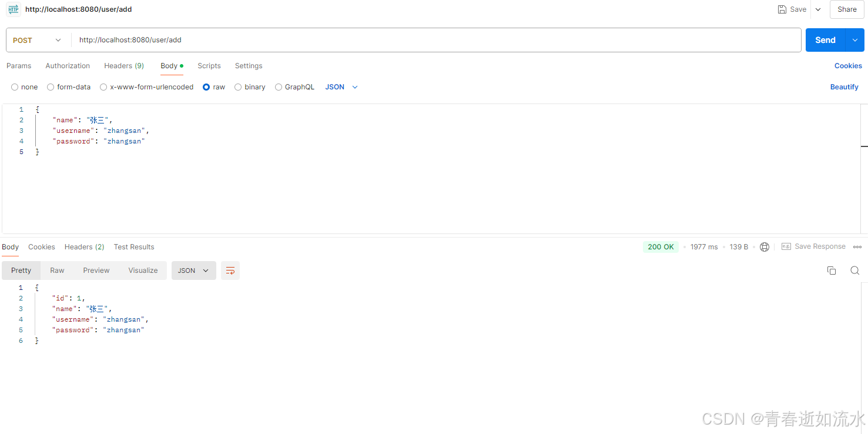Open the globe network info icon

tap(765, 247)
